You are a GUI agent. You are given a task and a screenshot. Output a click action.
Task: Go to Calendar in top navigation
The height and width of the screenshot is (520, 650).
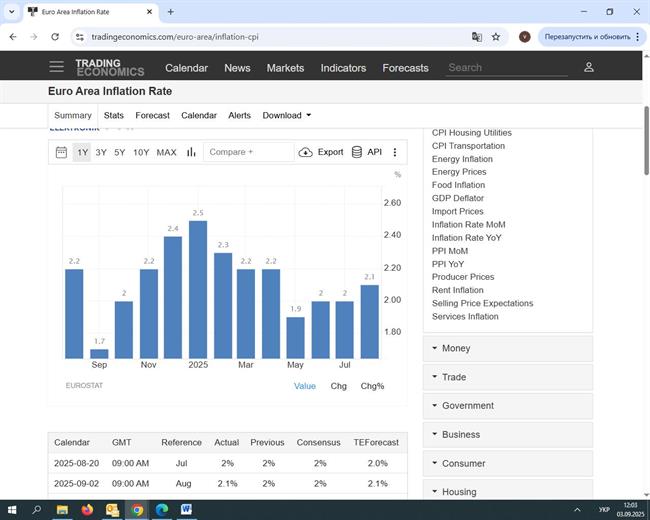186,68
